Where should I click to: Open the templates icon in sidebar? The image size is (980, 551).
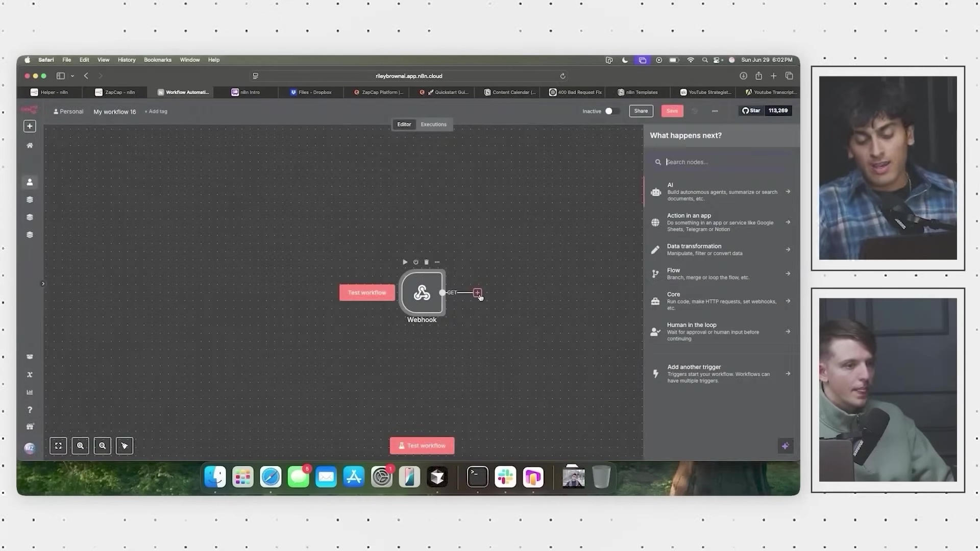(30, 357)
